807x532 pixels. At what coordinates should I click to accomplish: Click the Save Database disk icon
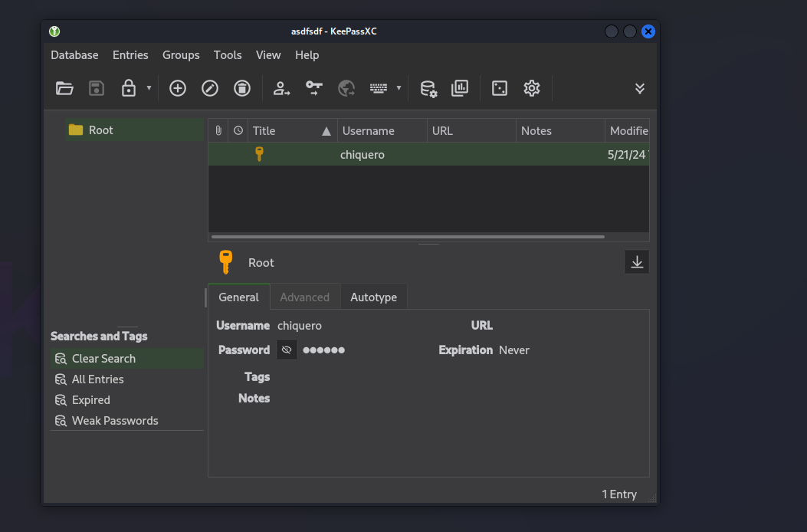[97, 89]
